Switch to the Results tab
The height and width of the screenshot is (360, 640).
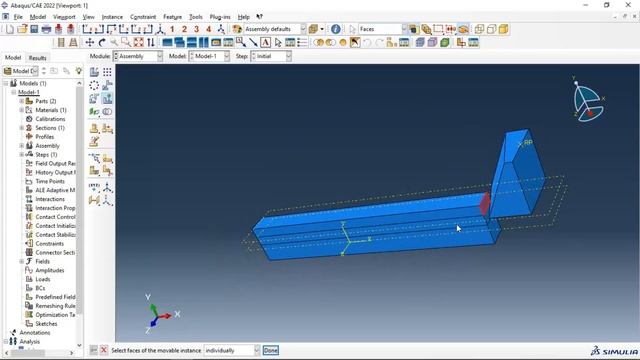(x=38, y=58)
